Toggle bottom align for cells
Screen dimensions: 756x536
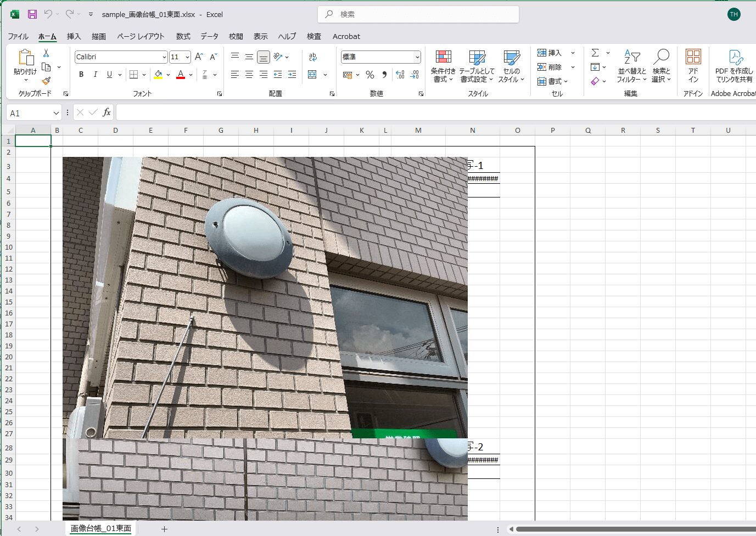point(264,57)
